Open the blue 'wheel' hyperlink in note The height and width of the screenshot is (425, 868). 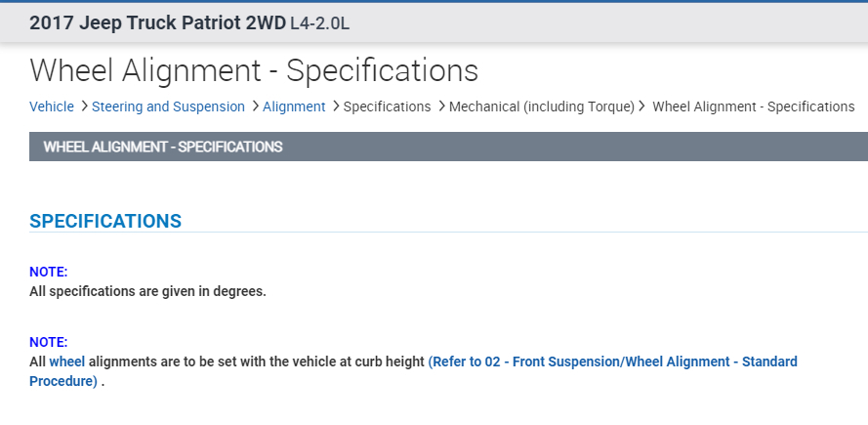(x=67, y=361)
